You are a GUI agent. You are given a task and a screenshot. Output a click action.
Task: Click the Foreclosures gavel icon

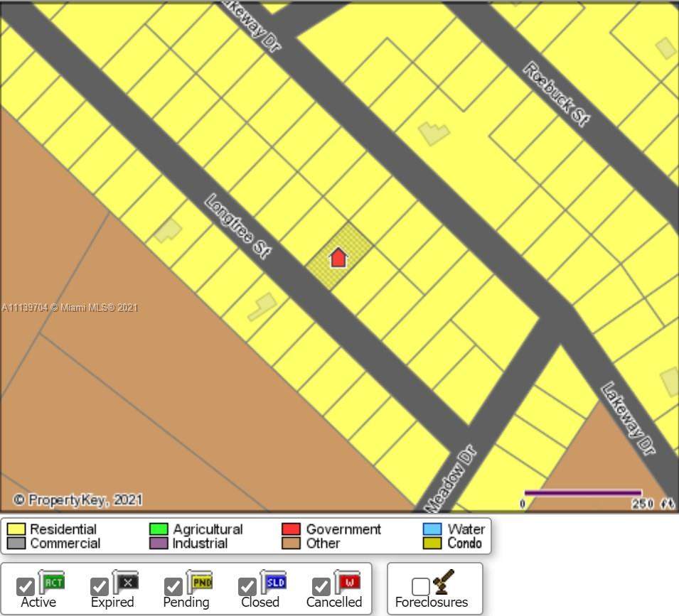[x=444, y=582]
